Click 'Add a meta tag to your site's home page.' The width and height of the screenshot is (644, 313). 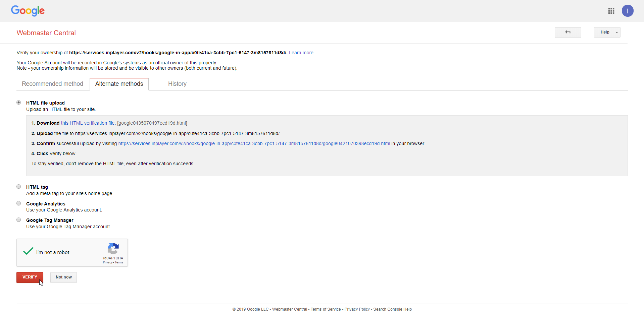click(70, 193)
